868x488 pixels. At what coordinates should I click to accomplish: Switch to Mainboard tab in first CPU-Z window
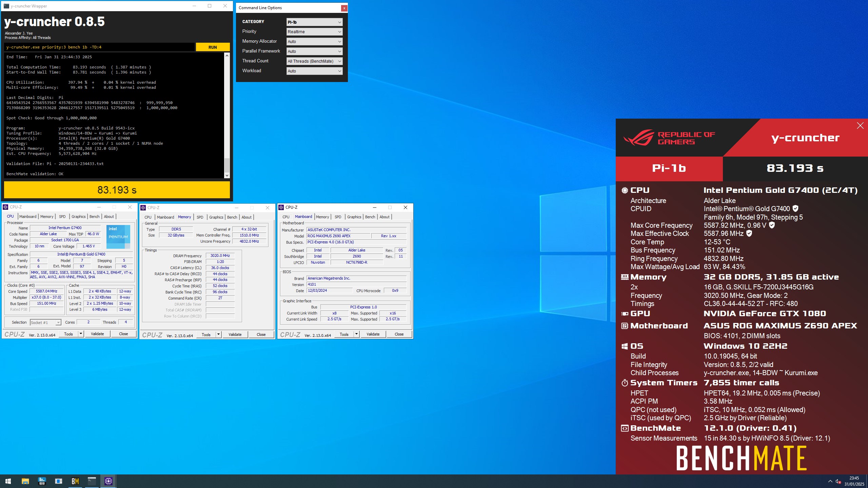tap(28, 217)
